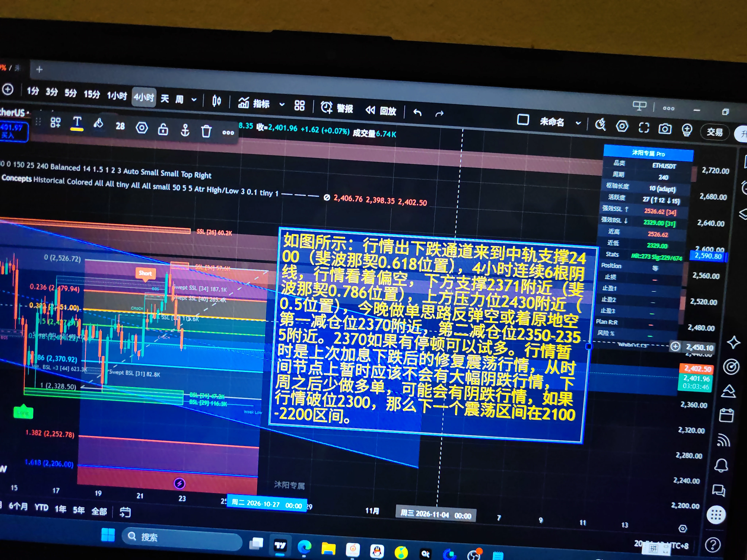The width and height of the screenshot is (747, 560).
Task: Toggle the lock icon on drawing toolbar
Action: click(163, 129)
